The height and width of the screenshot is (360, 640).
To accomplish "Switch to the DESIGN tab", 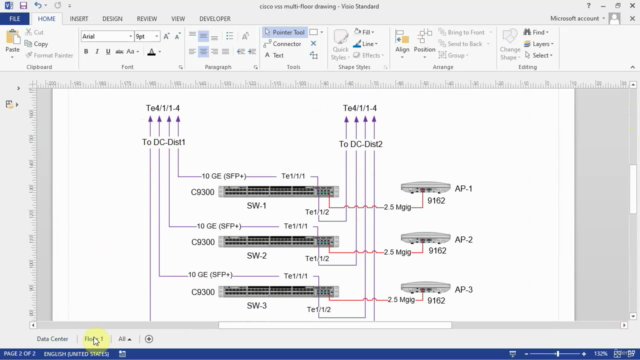I will (112, 19).
